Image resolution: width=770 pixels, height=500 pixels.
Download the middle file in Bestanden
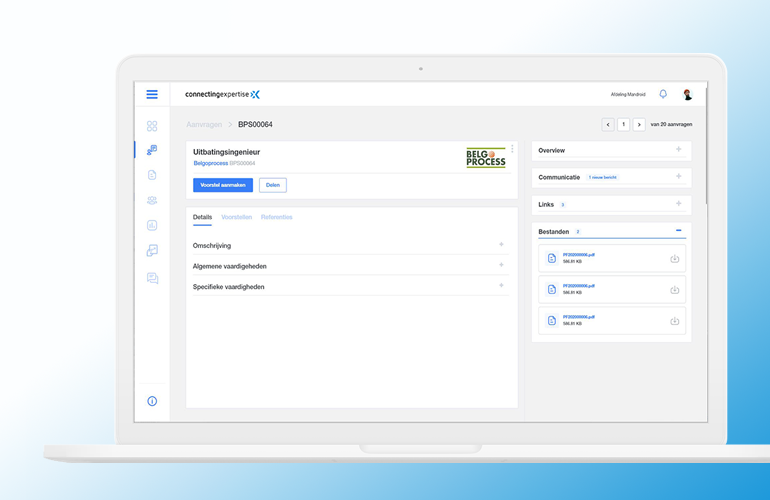675,290
